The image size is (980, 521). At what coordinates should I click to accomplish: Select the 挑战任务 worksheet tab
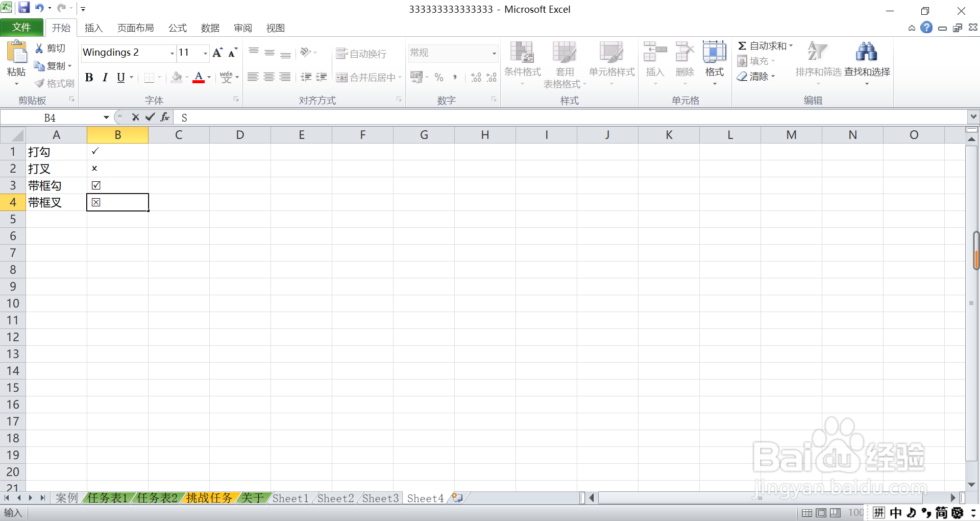coord(209,498)
